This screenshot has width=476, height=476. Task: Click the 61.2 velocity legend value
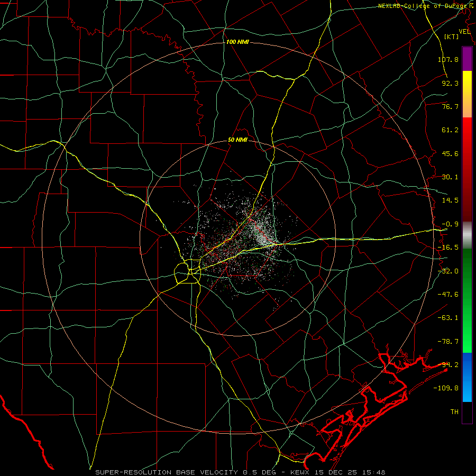click(x=450, y=130)
